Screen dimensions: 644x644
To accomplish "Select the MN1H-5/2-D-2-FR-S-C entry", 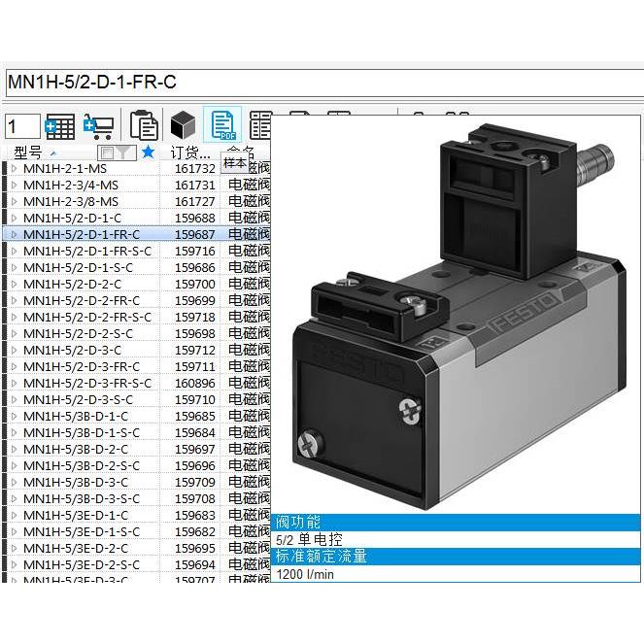I will coord(87,317).
